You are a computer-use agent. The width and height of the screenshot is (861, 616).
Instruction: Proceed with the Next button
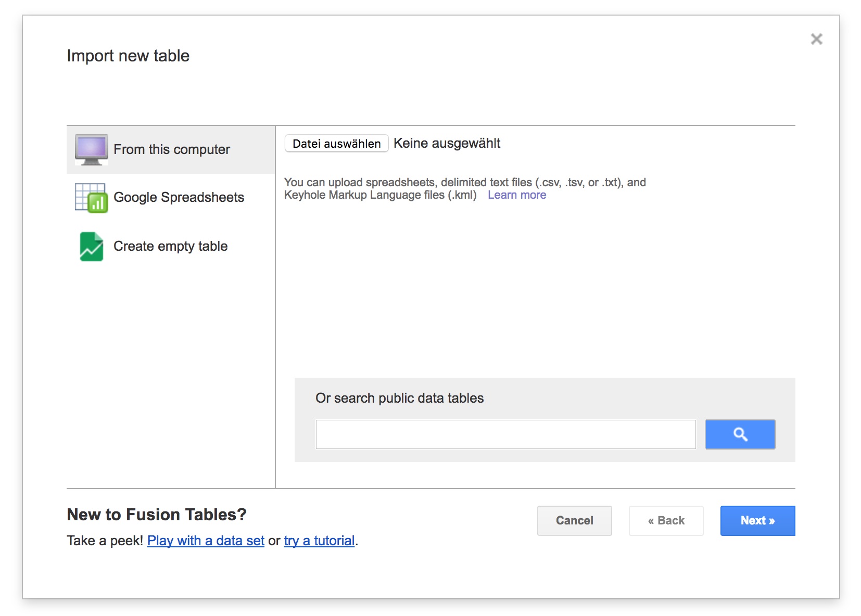click(x=757, y=521)
